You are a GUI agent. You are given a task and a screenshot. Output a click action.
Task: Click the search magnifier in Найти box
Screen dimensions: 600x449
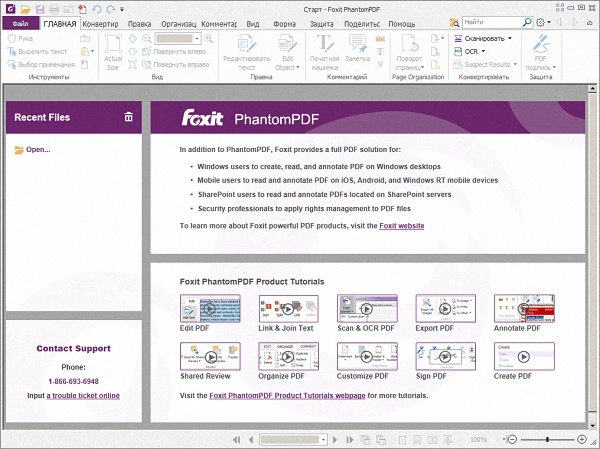coord(527,22)
